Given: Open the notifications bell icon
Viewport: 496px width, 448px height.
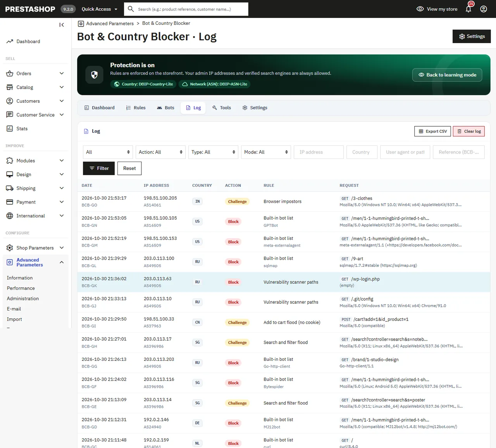Looking at the screenshot, I should 468,9.
